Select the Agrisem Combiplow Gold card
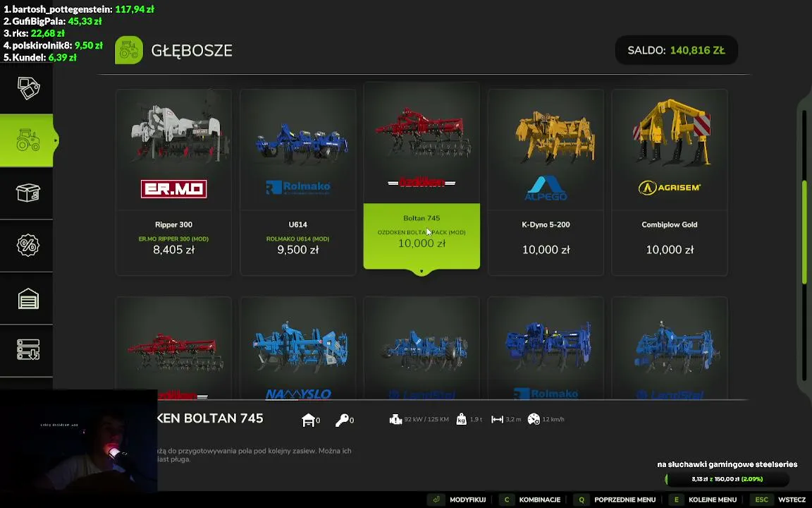Image resolution: width=812 pixels, height=508 pixels. coord(670,182)
